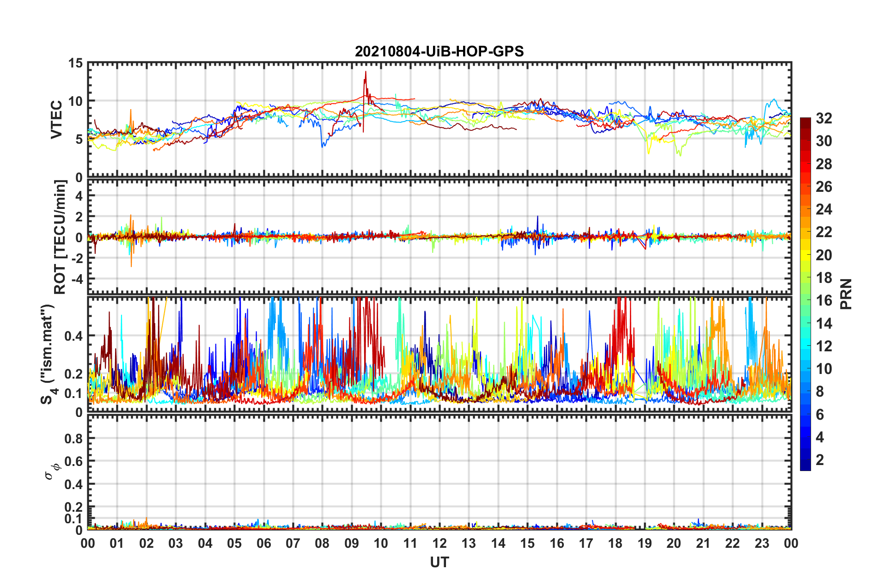Screen dimensions: 879x588
Task: Select the -4 tick on the ROT axis
Action: pyautogui.click(x=77, y=279)
